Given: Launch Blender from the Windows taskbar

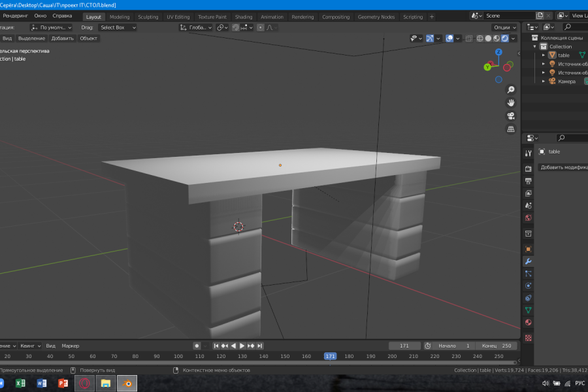Looking at the screenshot, I should click(x=127, y=384).
